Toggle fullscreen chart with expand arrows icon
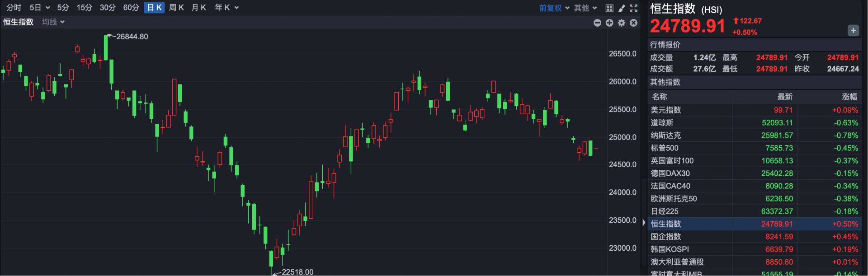Image resolution: width=868 pixels, height=276 pixels. click(x=634, y=8)
